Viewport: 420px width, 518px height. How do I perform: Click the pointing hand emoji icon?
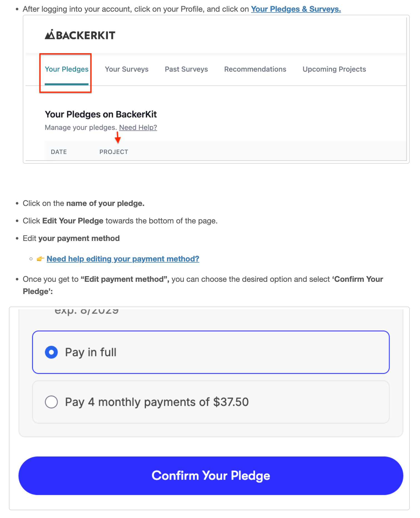41,259
